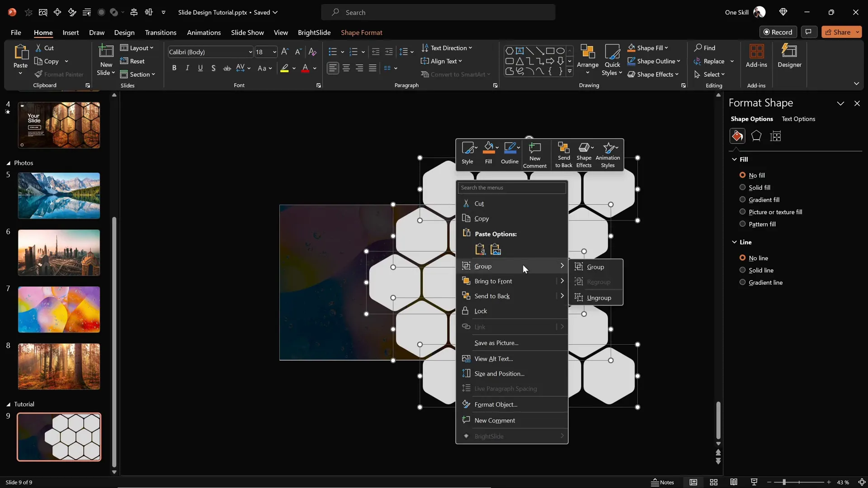Screen dimensions: 868x488
Task: Open the Size & Properties icon in Format Shape
Action: (x=776, y=136)
